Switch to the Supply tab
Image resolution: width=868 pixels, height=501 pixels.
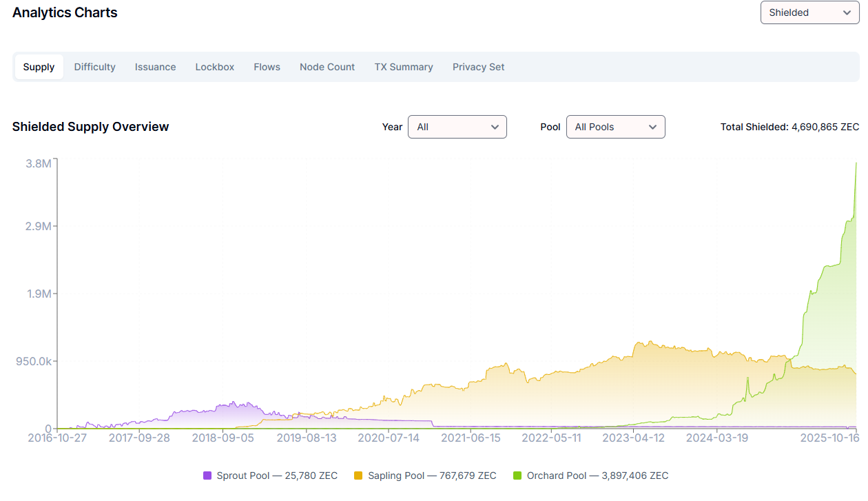point(39,67)
